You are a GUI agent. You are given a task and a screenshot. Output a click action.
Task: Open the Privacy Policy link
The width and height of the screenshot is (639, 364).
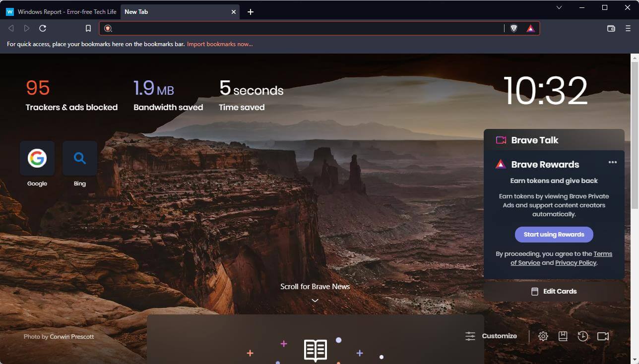pos(575,263)
